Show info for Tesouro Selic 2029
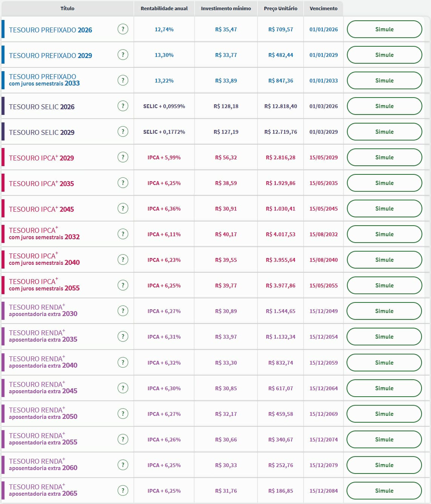Viewport: 431px width, 504px height. coord(123,131)
